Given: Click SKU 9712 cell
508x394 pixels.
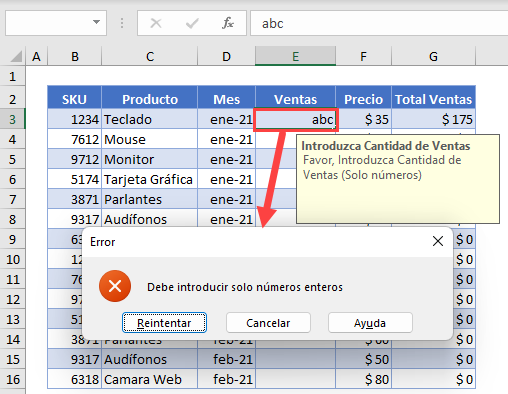Looking at the screenshot, I should (74, 159).
